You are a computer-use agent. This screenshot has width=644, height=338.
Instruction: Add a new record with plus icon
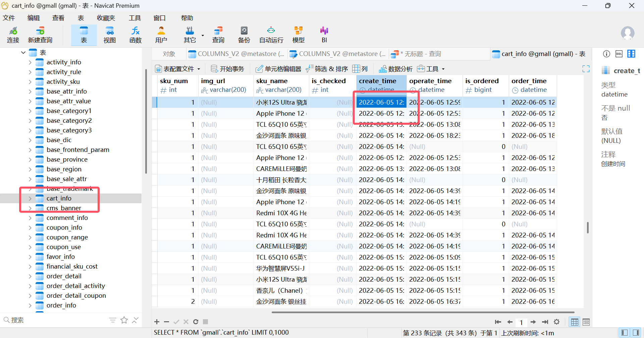point(157,322)
